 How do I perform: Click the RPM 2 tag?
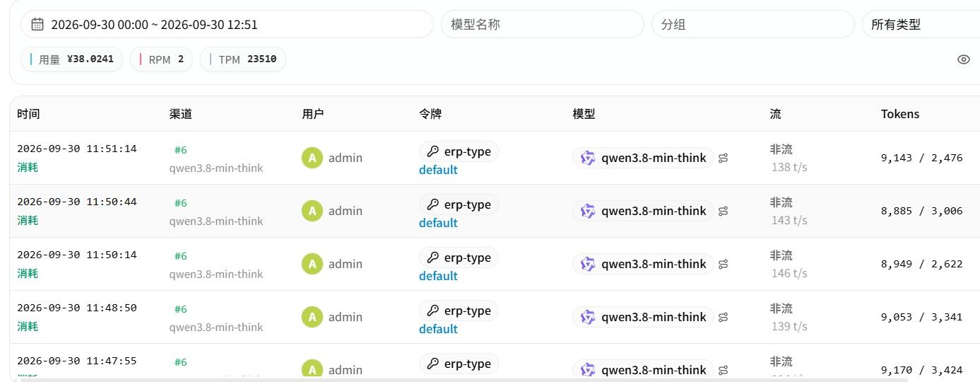coord(162,59)
